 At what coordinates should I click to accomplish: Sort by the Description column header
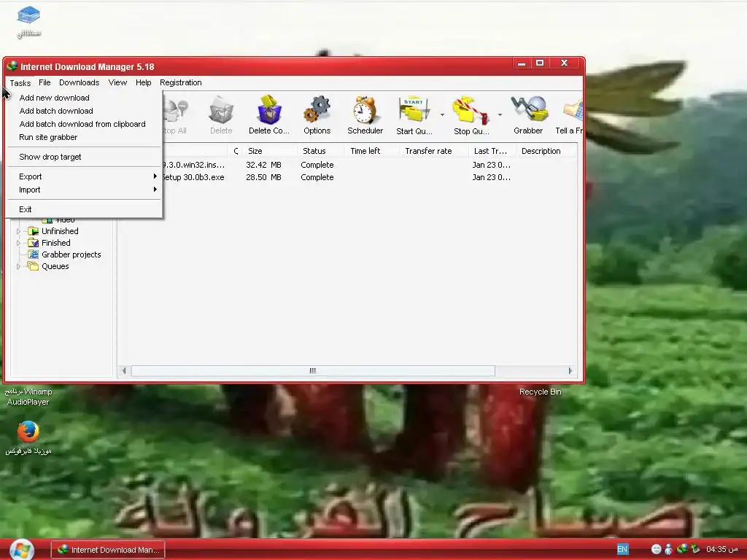point(547,151)
